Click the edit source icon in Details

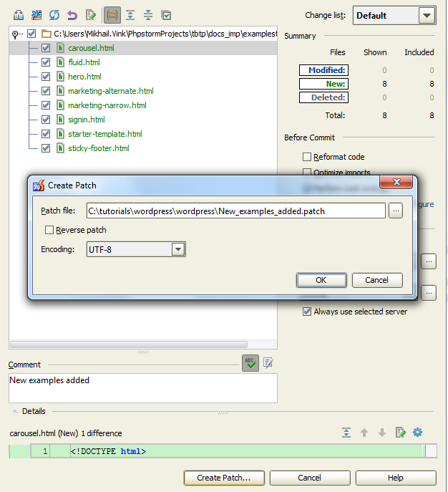(400, 433)
